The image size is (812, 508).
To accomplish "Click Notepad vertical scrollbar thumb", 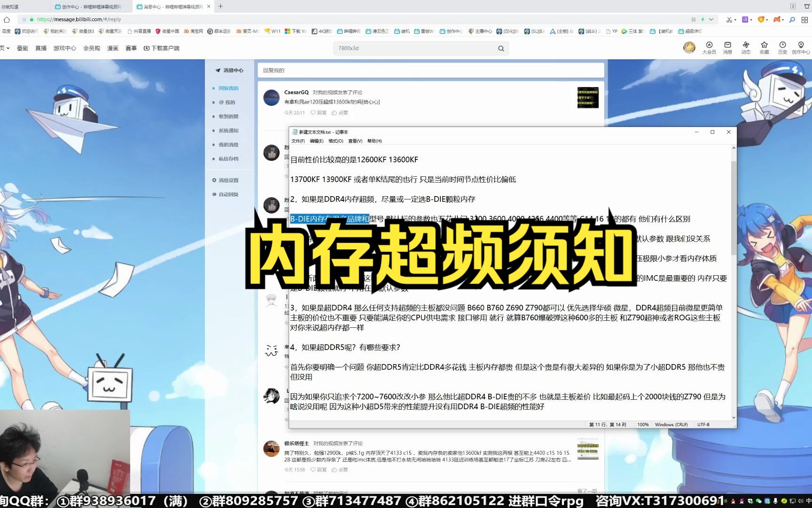I will pos(734,207).
